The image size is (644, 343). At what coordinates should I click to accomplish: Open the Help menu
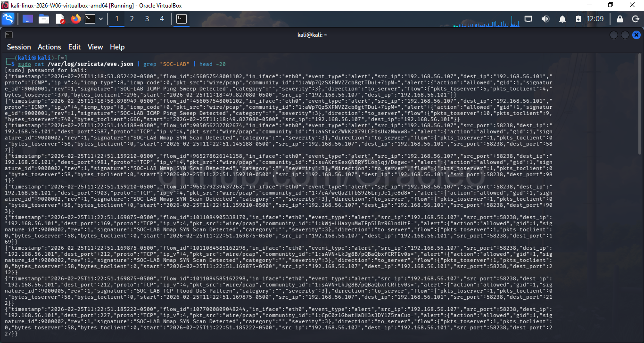tap(117, 47)
